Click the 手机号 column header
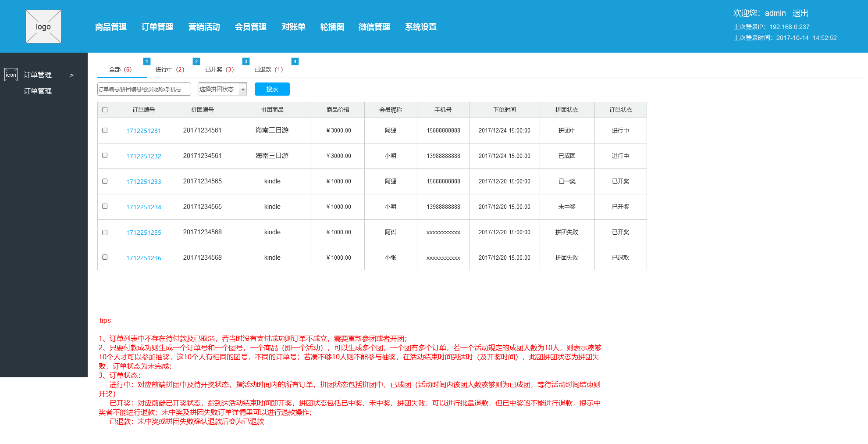 click(443, 110)
